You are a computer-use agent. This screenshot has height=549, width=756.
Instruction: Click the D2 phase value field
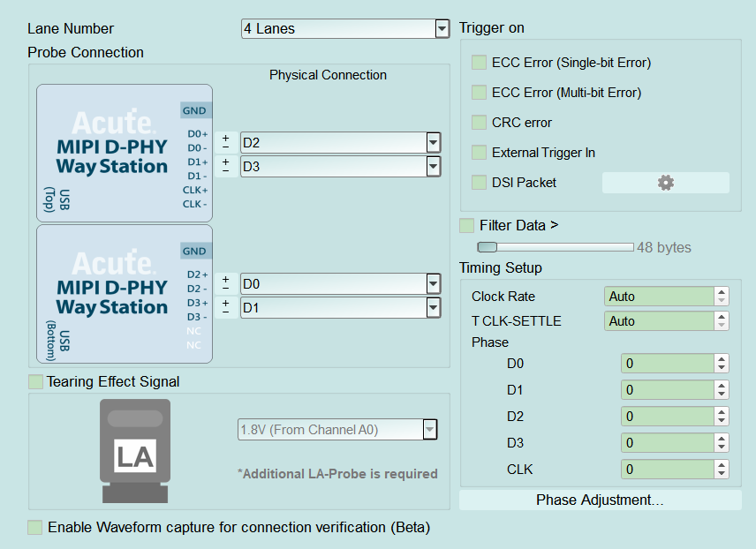point(668,417)
